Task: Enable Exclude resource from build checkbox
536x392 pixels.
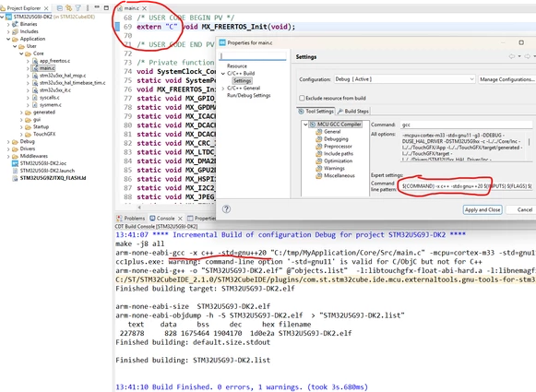Action: click(x=302, y=98)
